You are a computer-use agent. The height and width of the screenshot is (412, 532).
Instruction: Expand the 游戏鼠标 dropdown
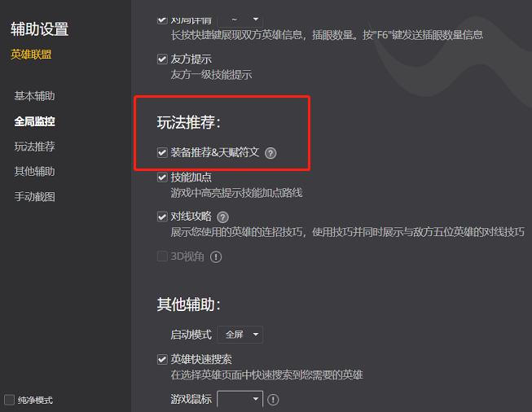click(x=240, y=399)
